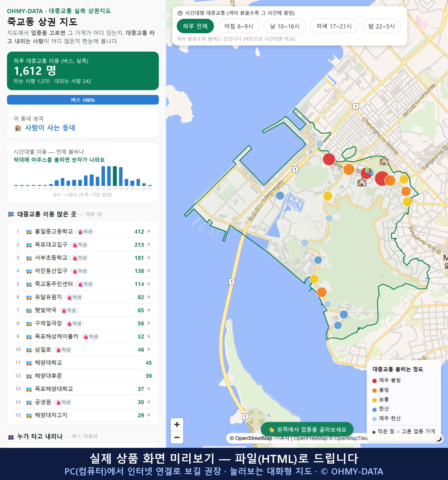Screen dimensions: 448x480
Task: Click the 학생 tag on 공생원 row
Action: click(63, 402)
